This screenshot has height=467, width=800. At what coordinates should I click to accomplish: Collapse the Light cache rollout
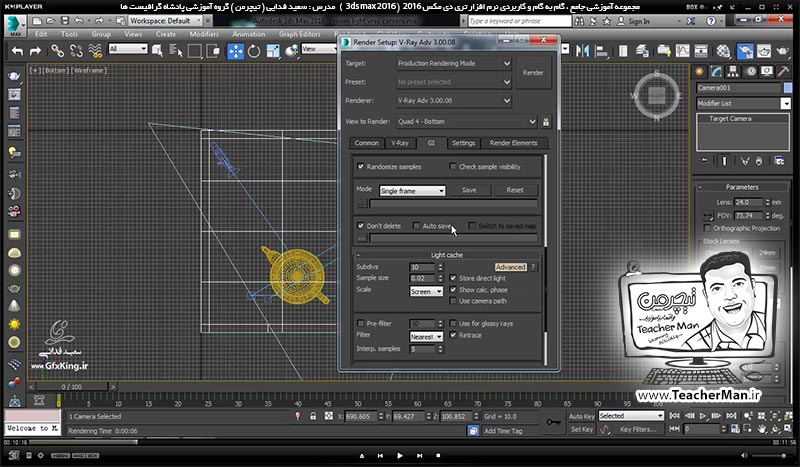(446, 255)
